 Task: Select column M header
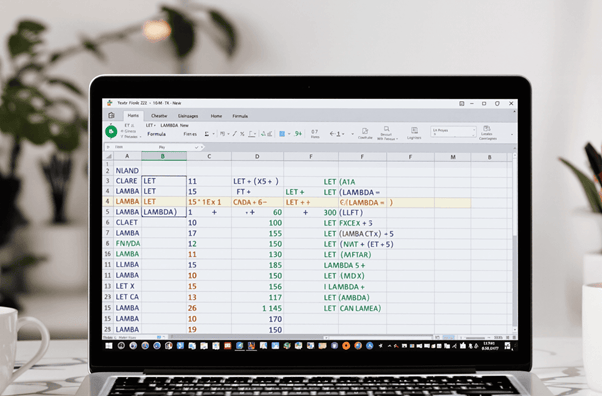[453, 157]
